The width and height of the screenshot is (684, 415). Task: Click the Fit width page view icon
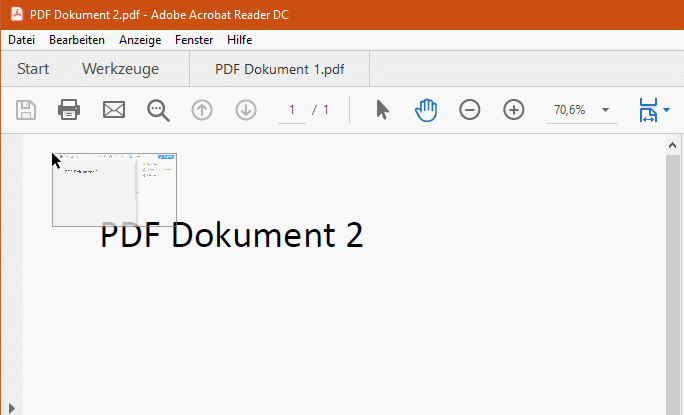(648, 110)
